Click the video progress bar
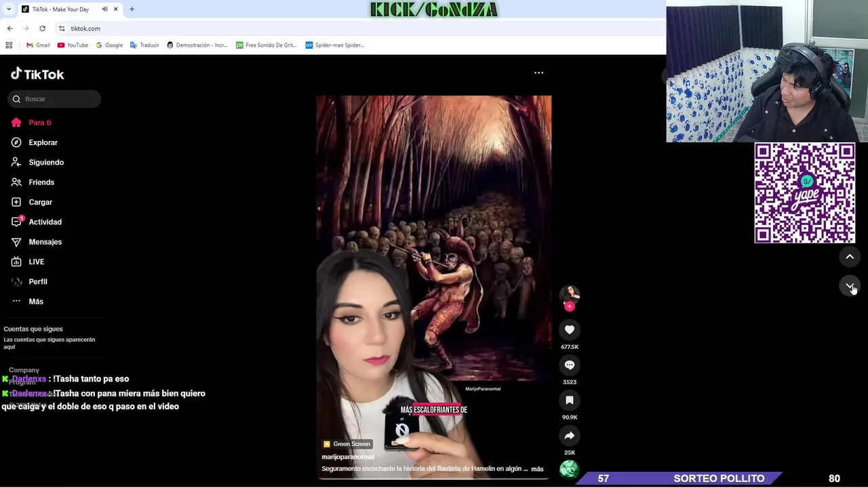The width and height of the screenshot is (868, 488). [434, 479]
